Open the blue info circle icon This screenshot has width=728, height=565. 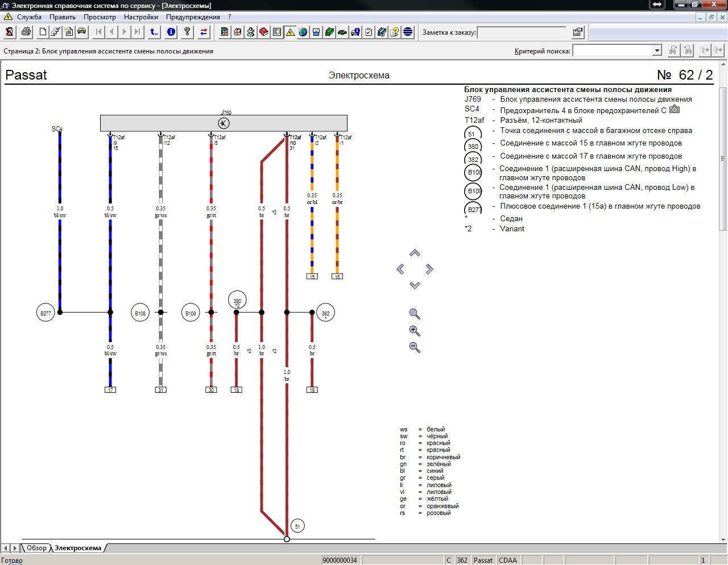click(171, 32)
